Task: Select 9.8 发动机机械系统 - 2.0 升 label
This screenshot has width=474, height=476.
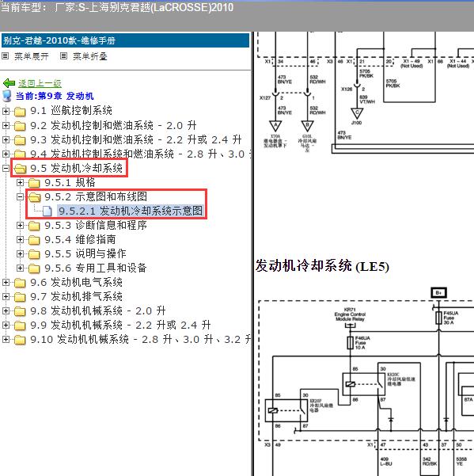Action: click(x=98, y=310)
